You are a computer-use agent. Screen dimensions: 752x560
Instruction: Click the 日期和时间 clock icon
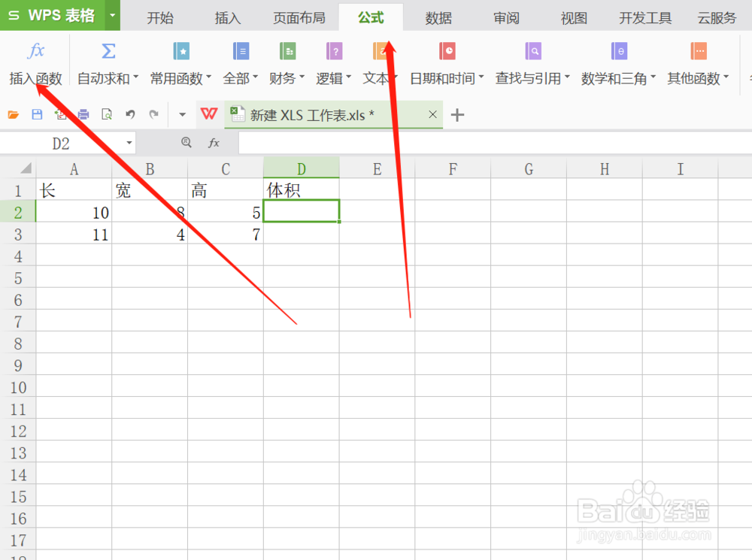[447, 51]
